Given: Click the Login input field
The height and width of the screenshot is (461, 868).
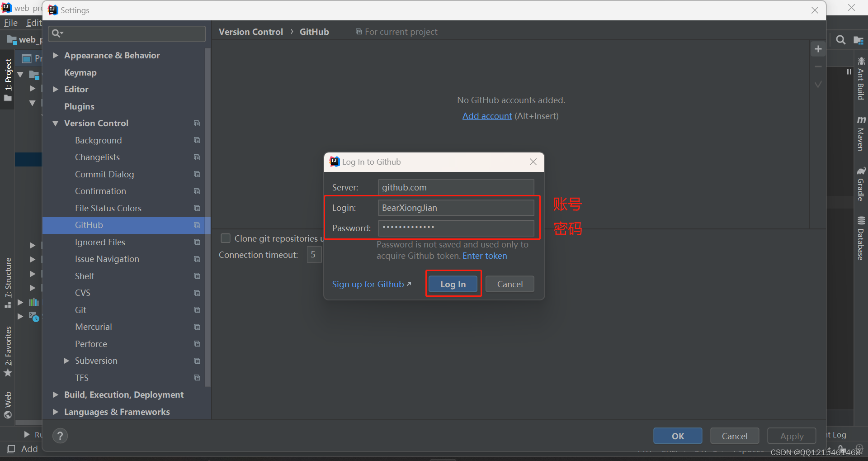Looking at the screenshot, I should click(x=456, y=208).
